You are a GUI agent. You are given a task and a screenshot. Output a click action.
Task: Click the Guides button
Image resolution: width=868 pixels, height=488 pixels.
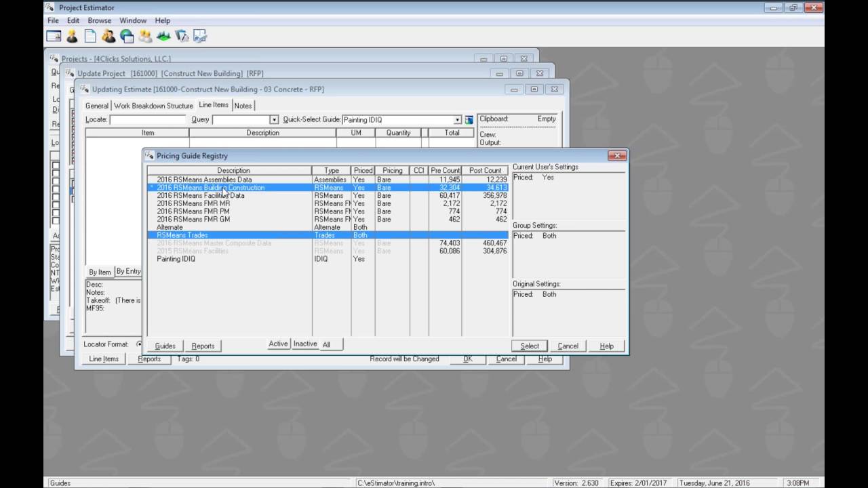click(x=165, y=346)
